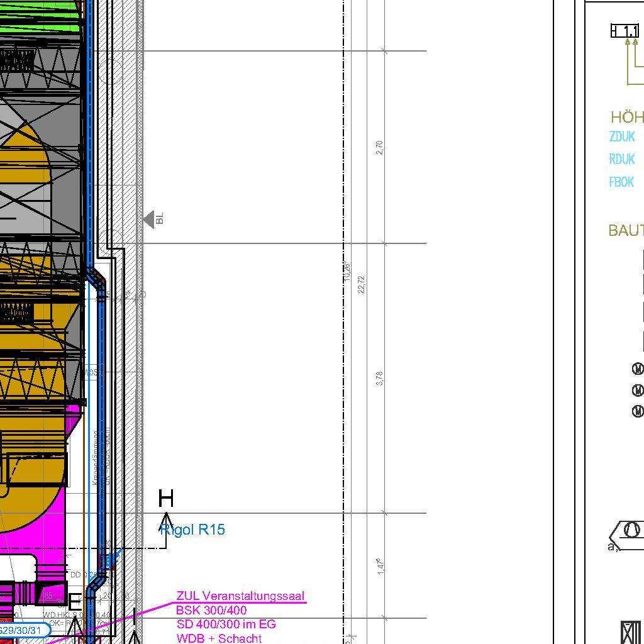
Task: Click the 'BSK 300/400' annotation
Action: (x=211, y=610)
